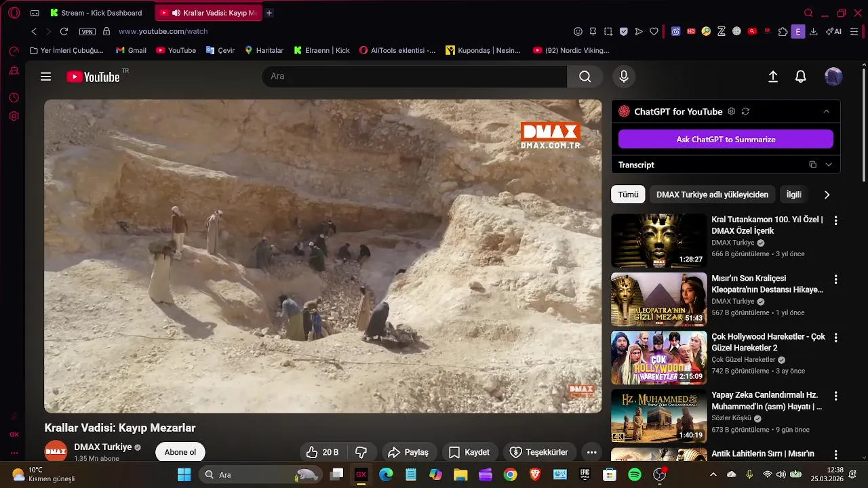This screenshot has height=488, width=868.
Task: Refresh the ChatGPT for YouTube panel
Action: click(745, 111)
